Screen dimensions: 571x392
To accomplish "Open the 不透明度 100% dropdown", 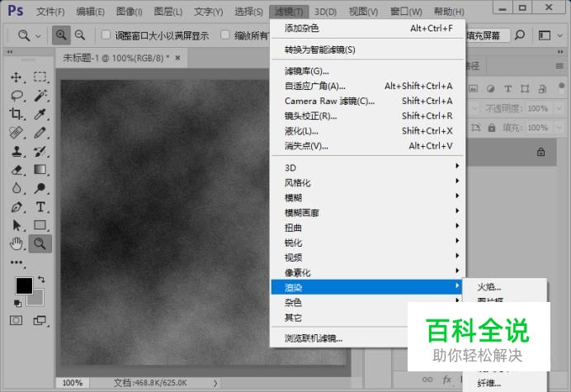I will [x=559, y=108].
